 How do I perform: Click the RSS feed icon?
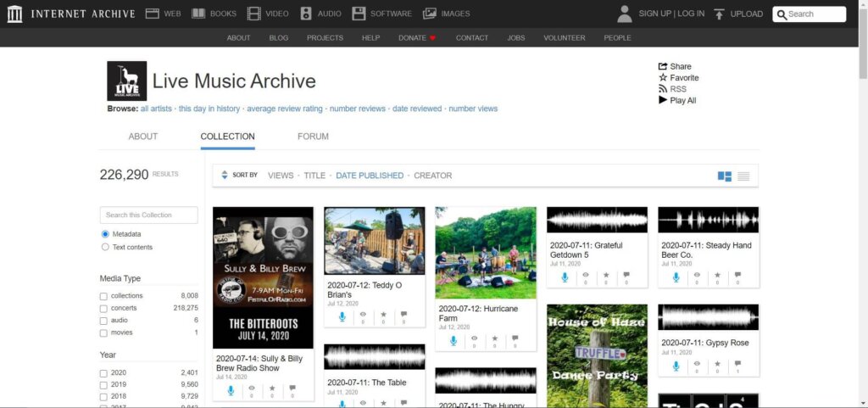tap(663, 88)
